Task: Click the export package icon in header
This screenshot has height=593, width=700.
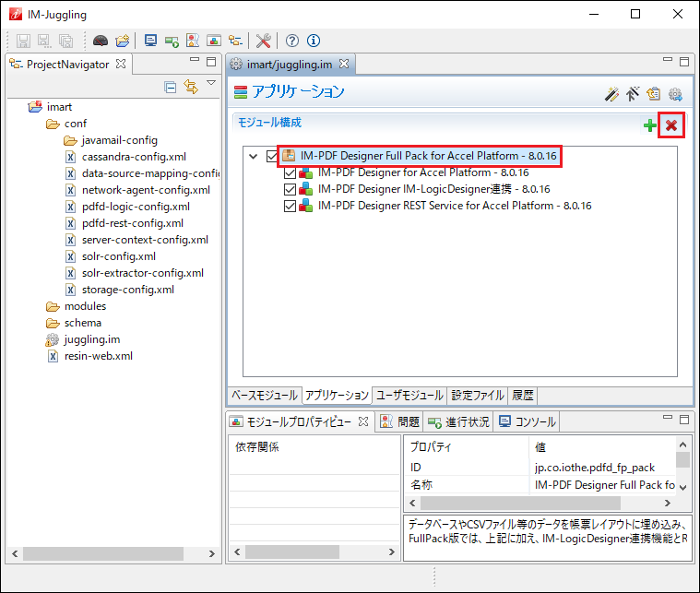Action: 654,94
